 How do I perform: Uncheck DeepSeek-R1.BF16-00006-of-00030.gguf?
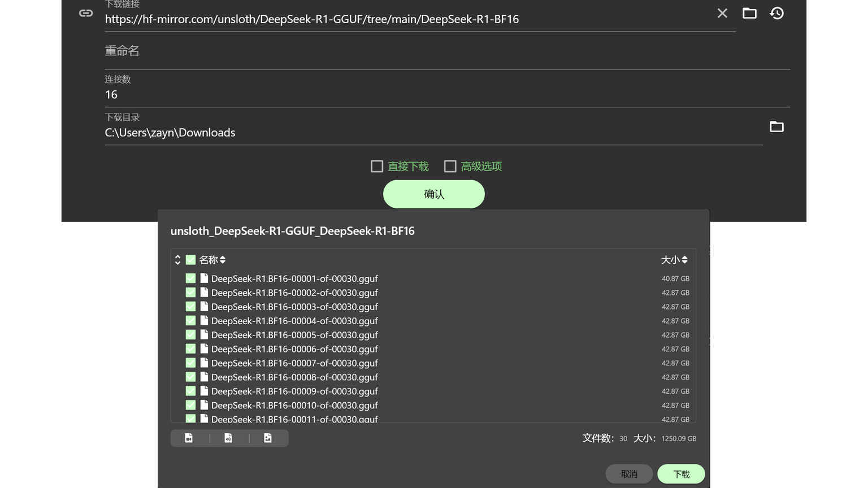tap(190, 349)
